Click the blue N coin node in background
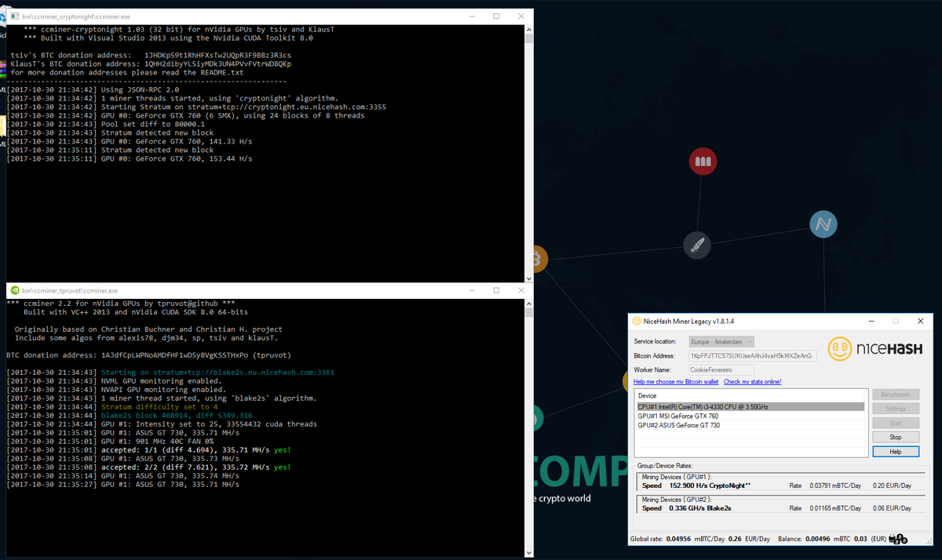Screen dimensions: 942x560 tap(823, 225)
